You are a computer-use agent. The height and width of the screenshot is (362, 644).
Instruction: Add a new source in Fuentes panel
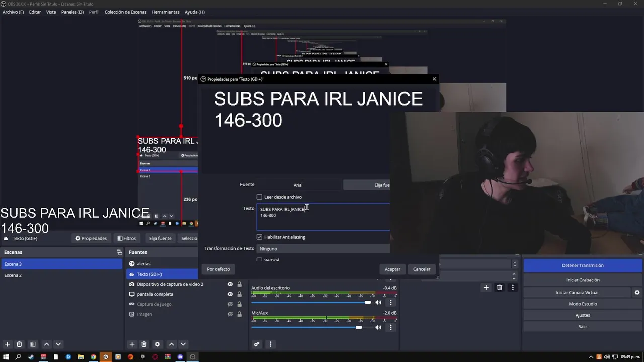132,344
